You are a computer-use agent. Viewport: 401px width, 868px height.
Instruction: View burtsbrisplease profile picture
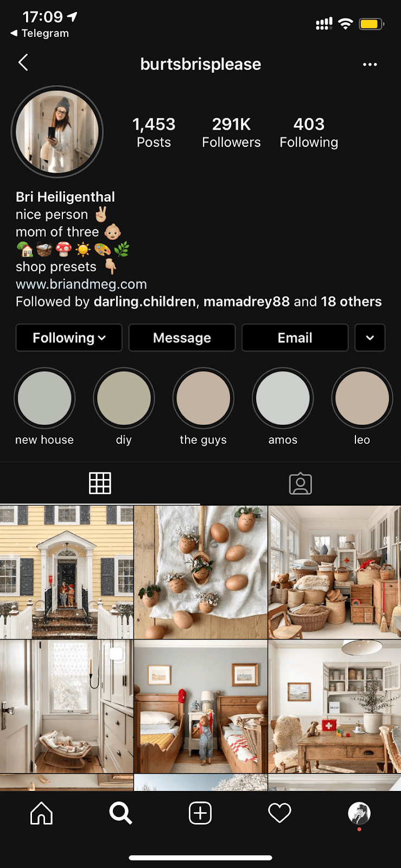tap(57, 132)
